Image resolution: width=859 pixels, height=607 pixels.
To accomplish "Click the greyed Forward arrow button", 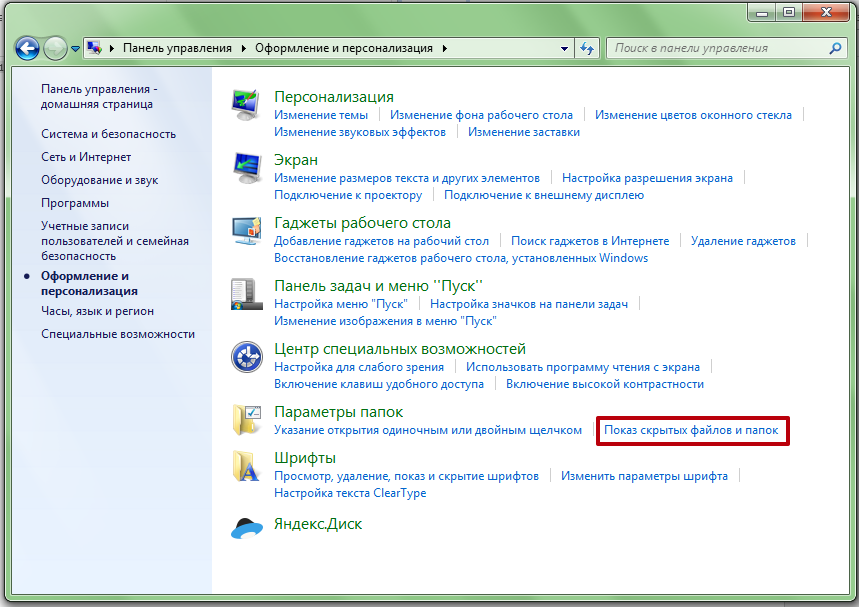I will click(x=55, y=49).
